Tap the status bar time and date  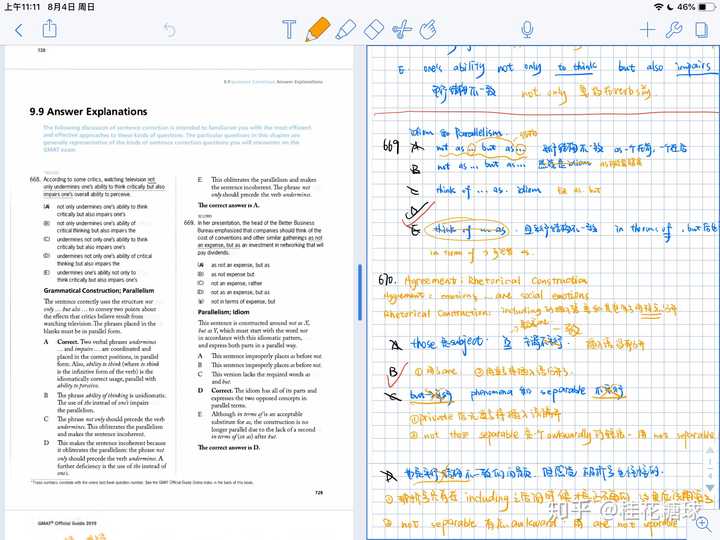click(x=50, y=7)
